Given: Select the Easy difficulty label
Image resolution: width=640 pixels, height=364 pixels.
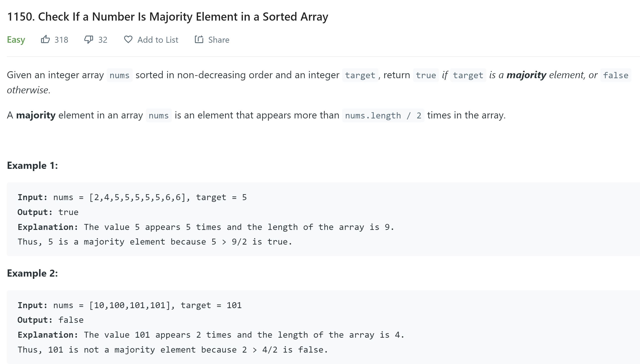Looking at the screenshot, I should [16, 40].
